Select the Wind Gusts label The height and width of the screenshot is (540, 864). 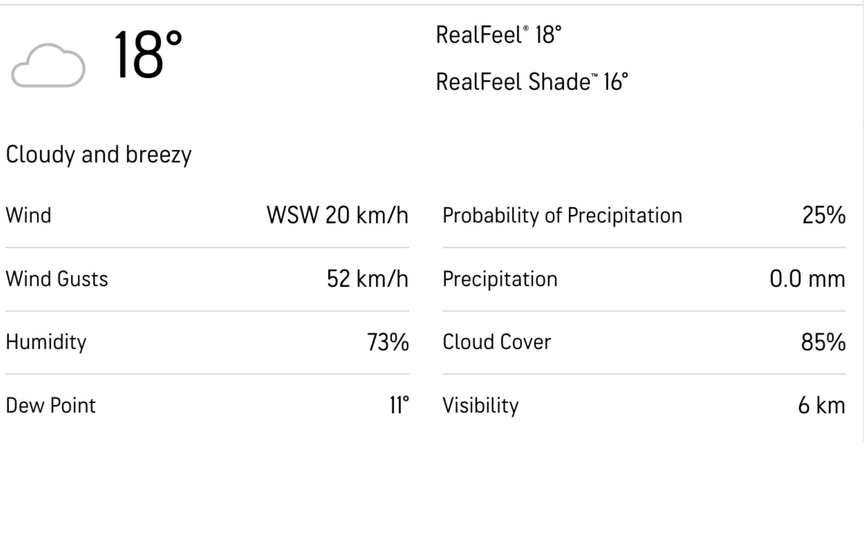pyautogui.click(x=57, y=279)
